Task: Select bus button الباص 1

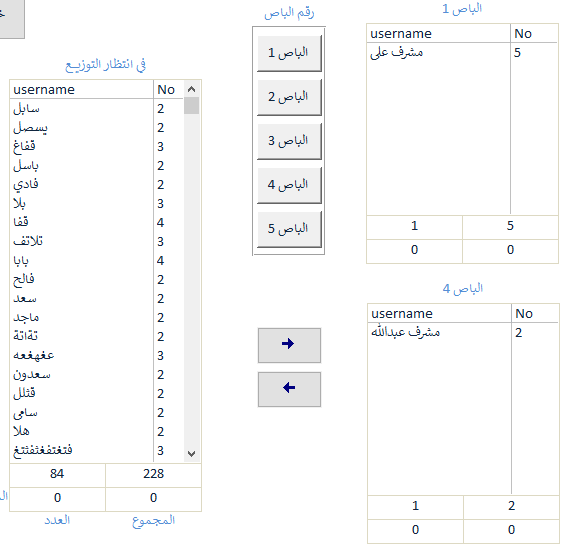Action: tap(289, 53)
